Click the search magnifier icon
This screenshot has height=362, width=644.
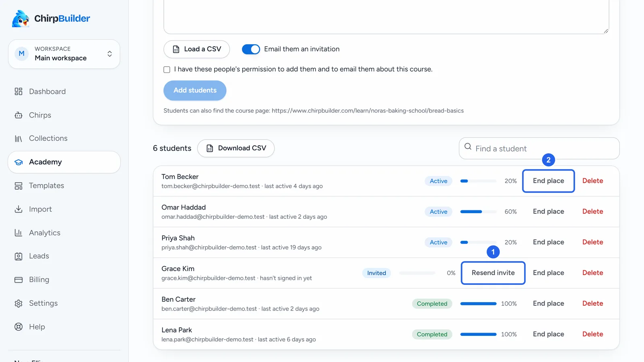coord(468,146)
